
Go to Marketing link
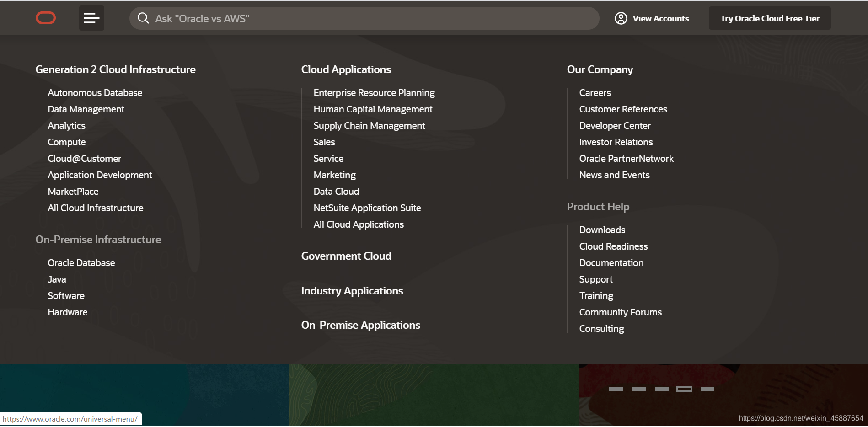(334, 175)
